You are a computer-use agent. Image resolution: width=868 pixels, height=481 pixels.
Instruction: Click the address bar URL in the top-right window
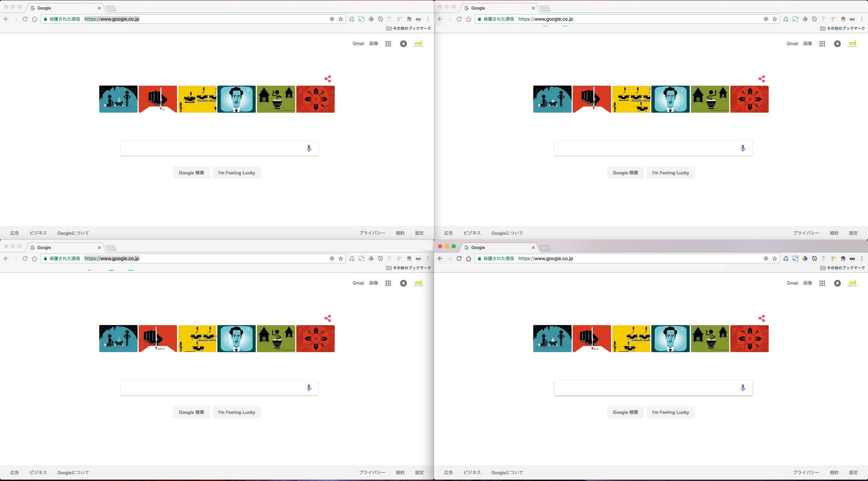pyautogui.click(x=546, y=19)
